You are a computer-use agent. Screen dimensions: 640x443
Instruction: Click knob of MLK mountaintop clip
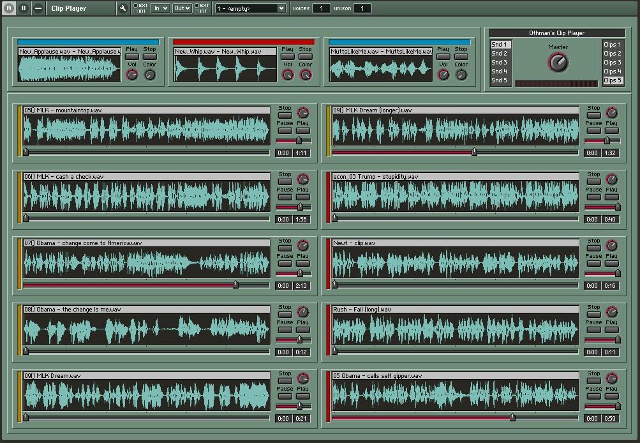[303, 112]
